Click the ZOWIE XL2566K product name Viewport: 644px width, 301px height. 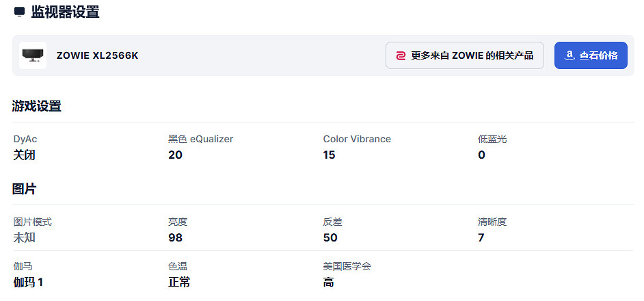(97, 55)
